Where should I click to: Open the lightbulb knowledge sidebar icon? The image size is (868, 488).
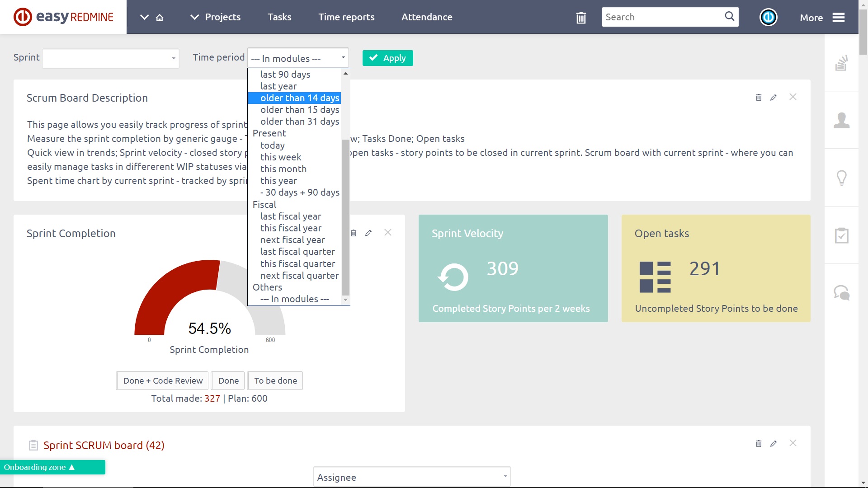pos(841,178)
